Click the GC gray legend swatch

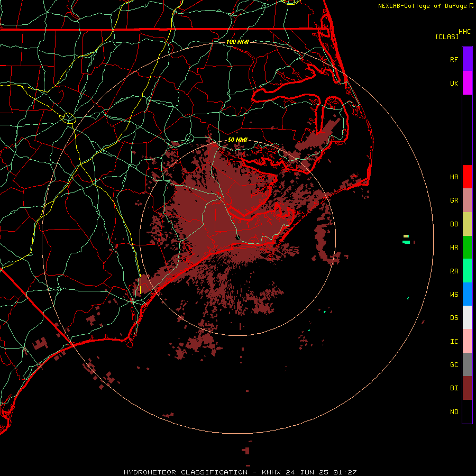coord(467,364)
